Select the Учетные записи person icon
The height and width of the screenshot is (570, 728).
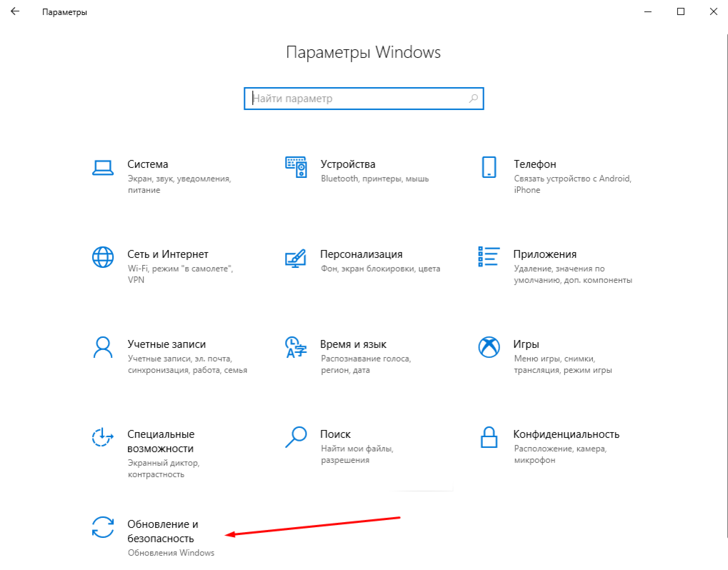point(103,347)
